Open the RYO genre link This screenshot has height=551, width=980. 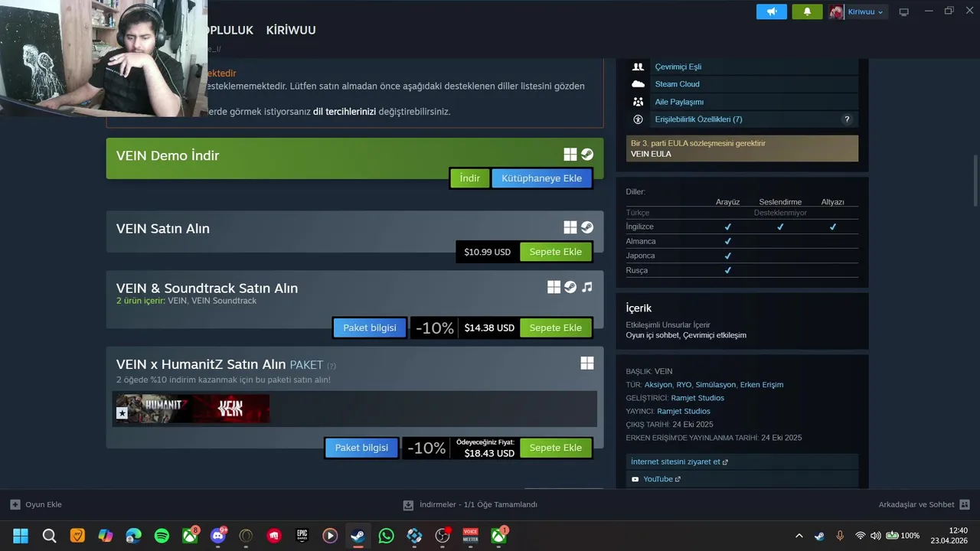pyautogui.click(x=684, y=385)
